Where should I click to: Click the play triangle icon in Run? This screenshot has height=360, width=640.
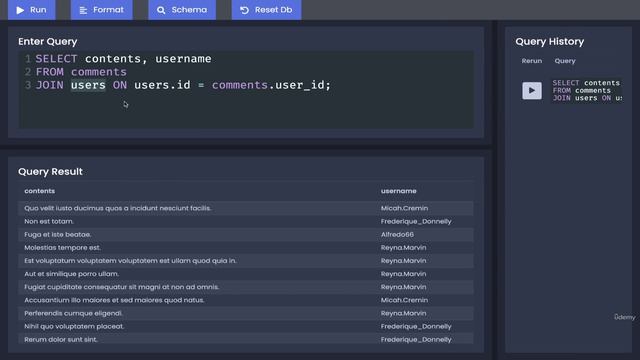[x=20, y=10]
